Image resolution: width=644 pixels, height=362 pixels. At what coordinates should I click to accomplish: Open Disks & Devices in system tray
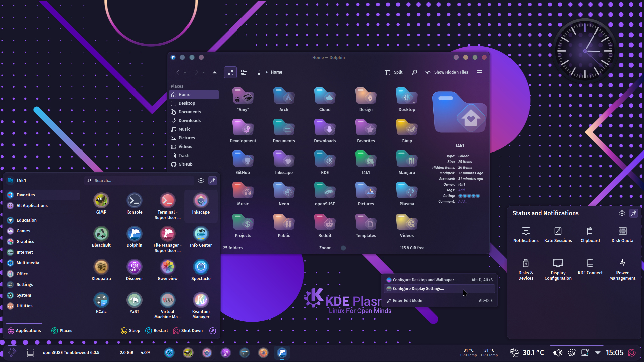[x=526, y=269]
